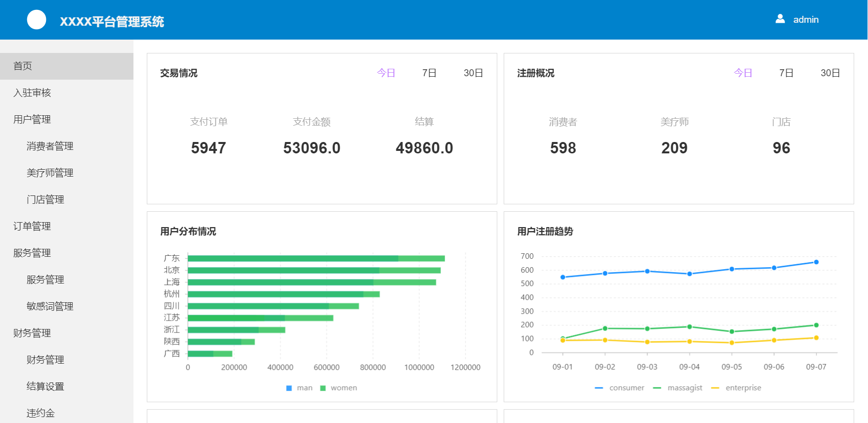
Task: Click 注册概况 card title
Action: click(535, 73)
